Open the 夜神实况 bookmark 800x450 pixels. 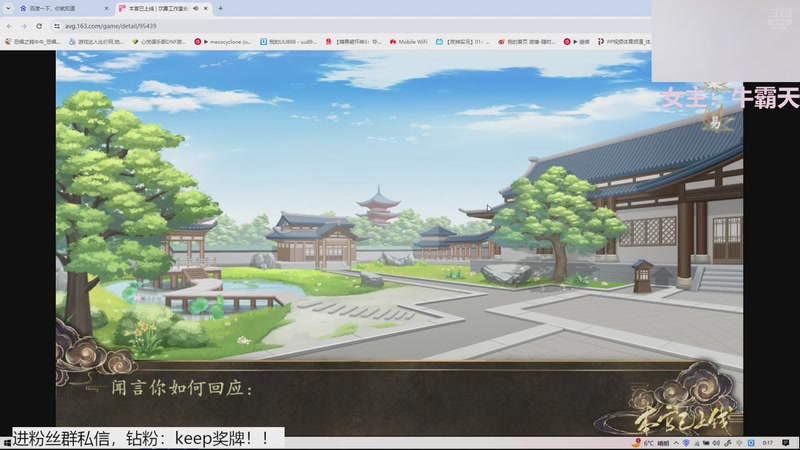coord(463,42)
